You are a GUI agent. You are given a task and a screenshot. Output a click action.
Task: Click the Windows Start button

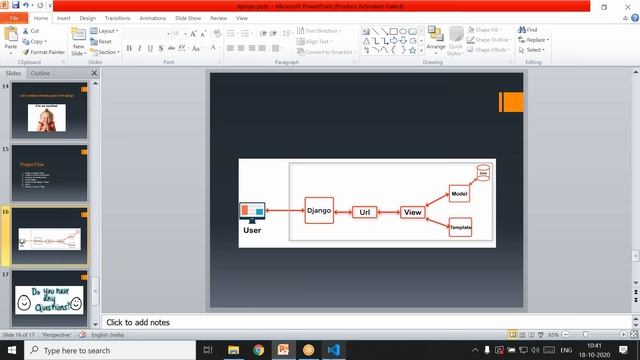pyautogui.click(x=12, y=350)
